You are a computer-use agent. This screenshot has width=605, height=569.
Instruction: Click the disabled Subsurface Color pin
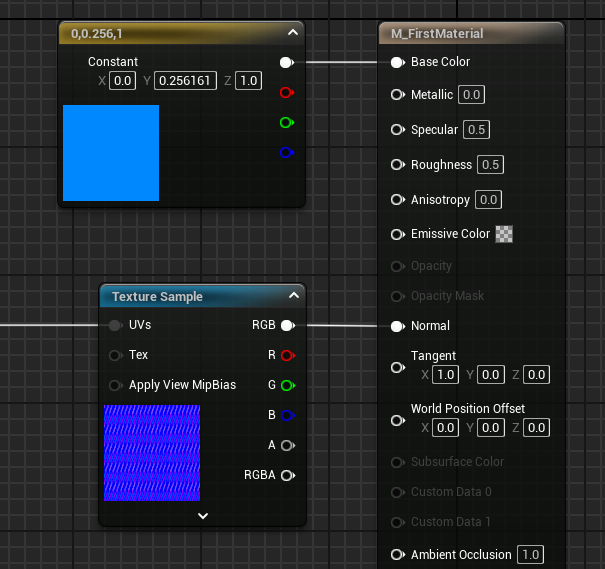(x=397, y=462)
